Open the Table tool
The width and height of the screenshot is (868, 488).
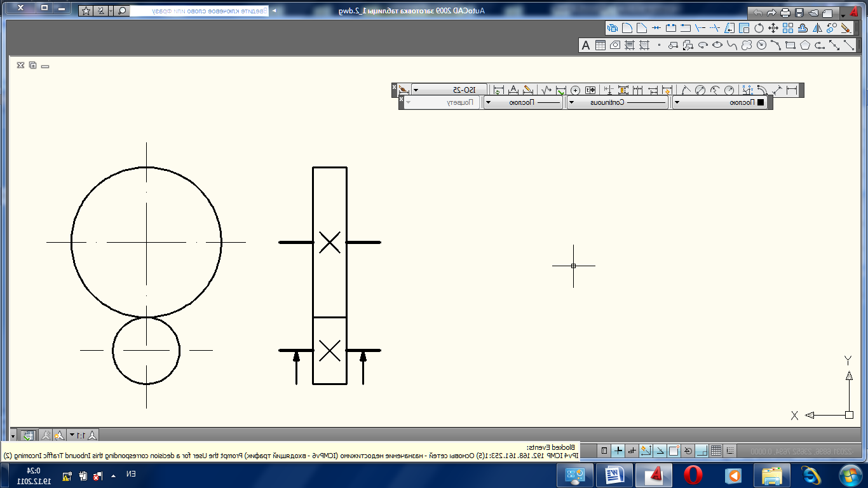coord(600,44)
